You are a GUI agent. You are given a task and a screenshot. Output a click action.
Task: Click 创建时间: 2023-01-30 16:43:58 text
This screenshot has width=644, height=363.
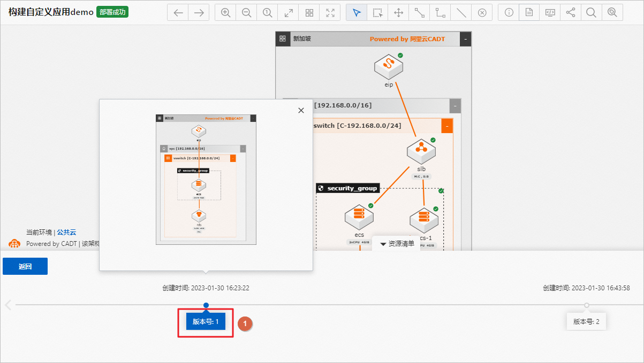586,288
